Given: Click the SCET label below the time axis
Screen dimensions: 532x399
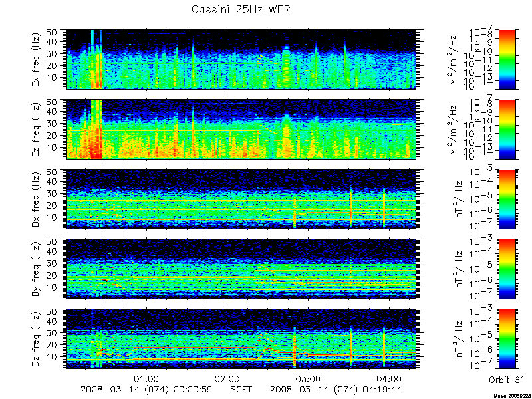Looking at the screenshot, I should click(241, 389).
